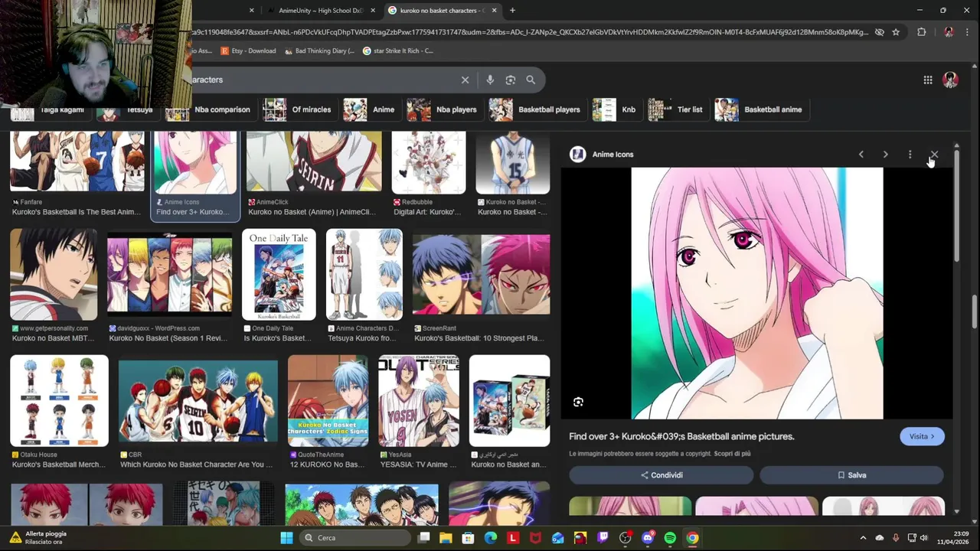980x551 pixels.
Task: Expand hidden system tray icons chevron
Action: pyautogui.click(x=863, y=538)
